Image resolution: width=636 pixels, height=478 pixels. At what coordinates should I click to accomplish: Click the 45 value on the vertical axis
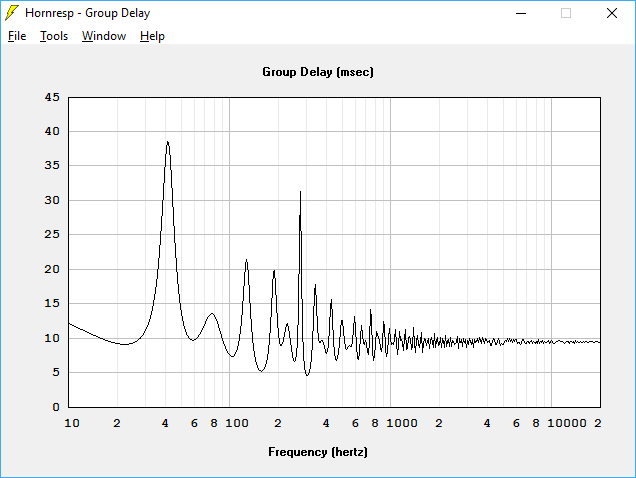(x=52, y=97)
